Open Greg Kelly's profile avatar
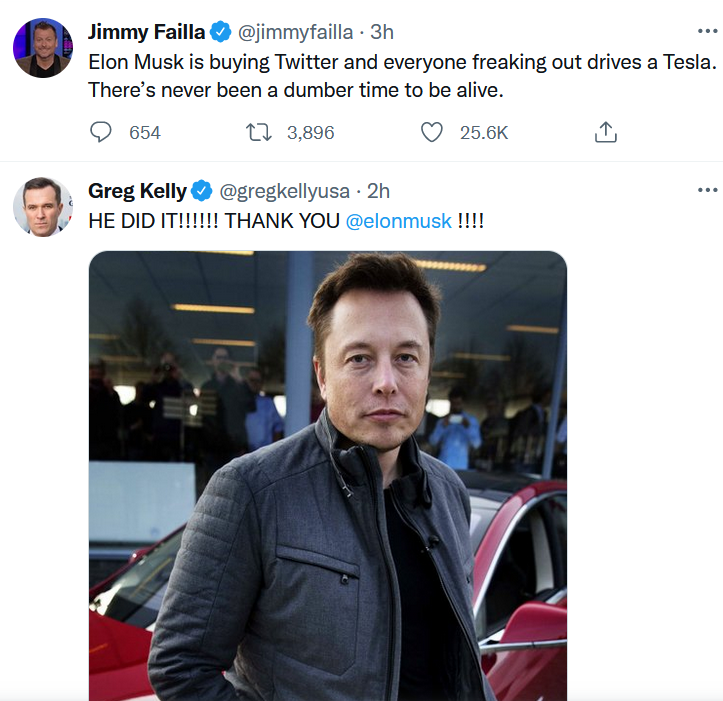723x701 pixels. pos(43,207)
